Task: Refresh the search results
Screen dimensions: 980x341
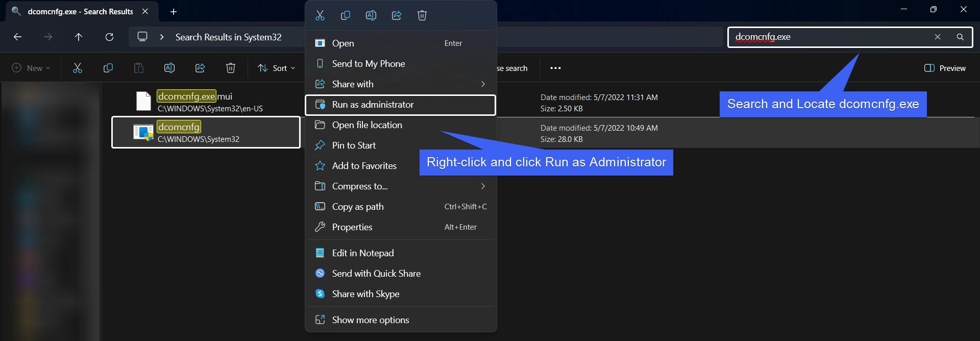Action: [x=109, y=37]
